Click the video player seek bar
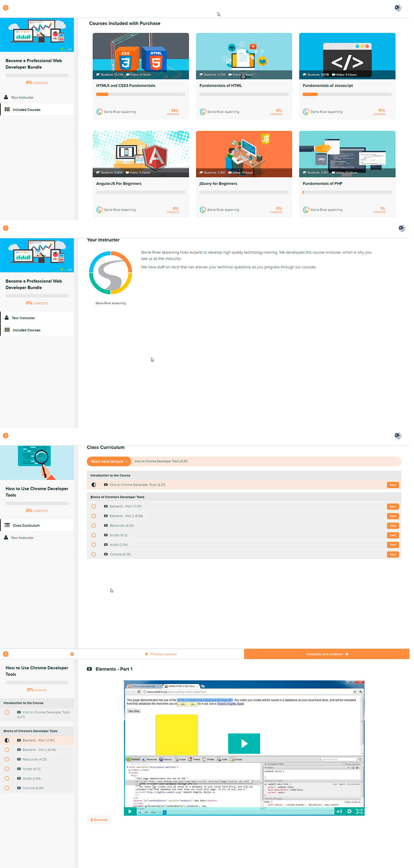This screenshot has width=414, height=868. pos(235,812)
